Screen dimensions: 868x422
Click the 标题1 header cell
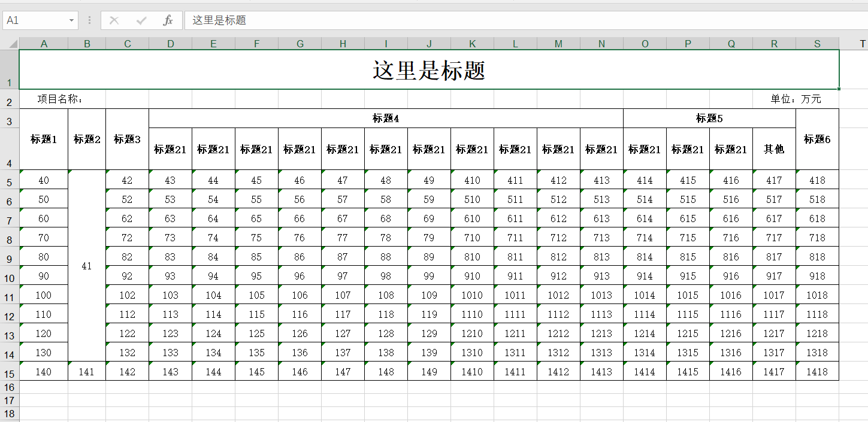44,139
